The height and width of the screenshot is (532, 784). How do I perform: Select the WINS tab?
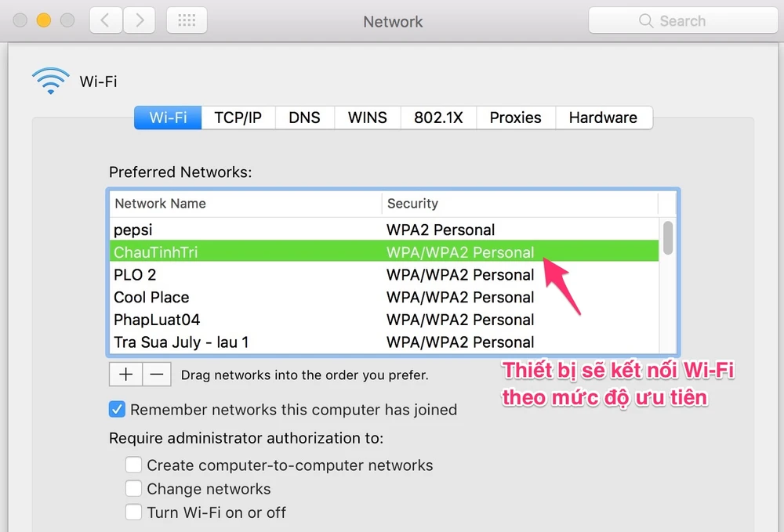click(x=367, y=118)
